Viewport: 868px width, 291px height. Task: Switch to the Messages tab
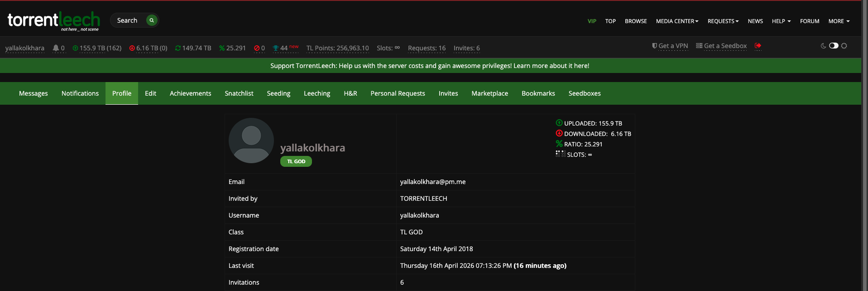coord(34,93)
